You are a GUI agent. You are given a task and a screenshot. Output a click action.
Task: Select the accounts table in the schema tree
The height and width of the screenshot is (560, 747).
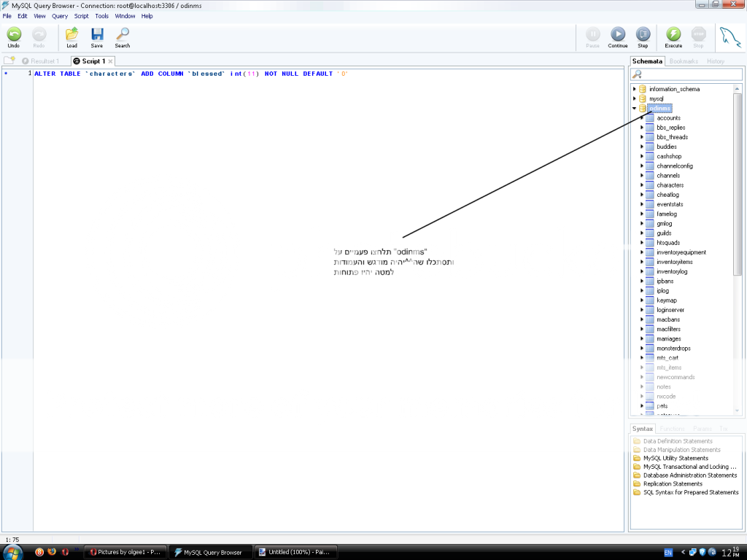click(668, 118)
